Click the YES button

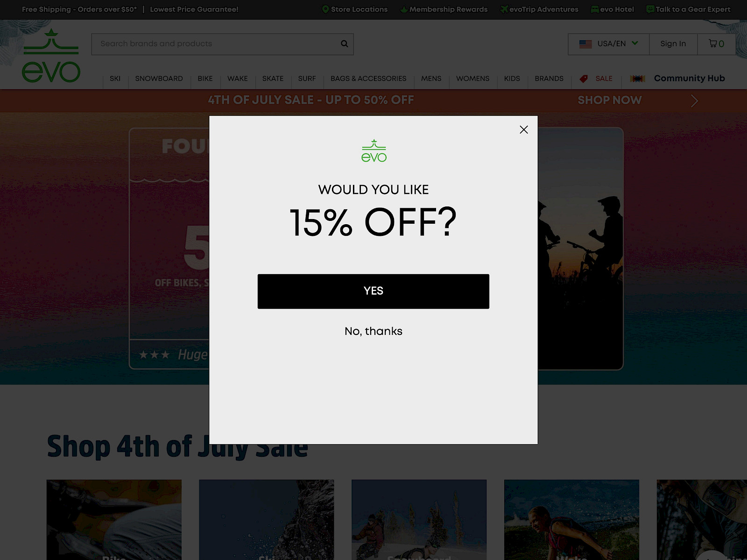click(373, 291)
